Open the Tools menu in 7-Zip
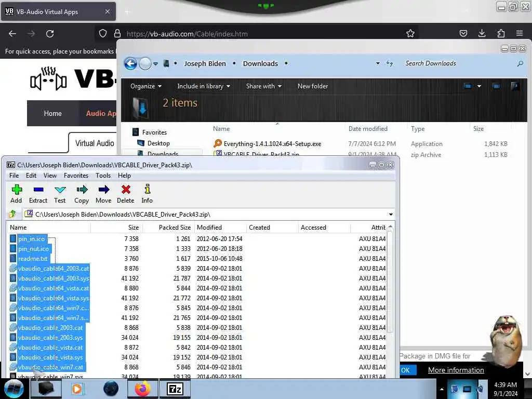 [x=103, y=176]
